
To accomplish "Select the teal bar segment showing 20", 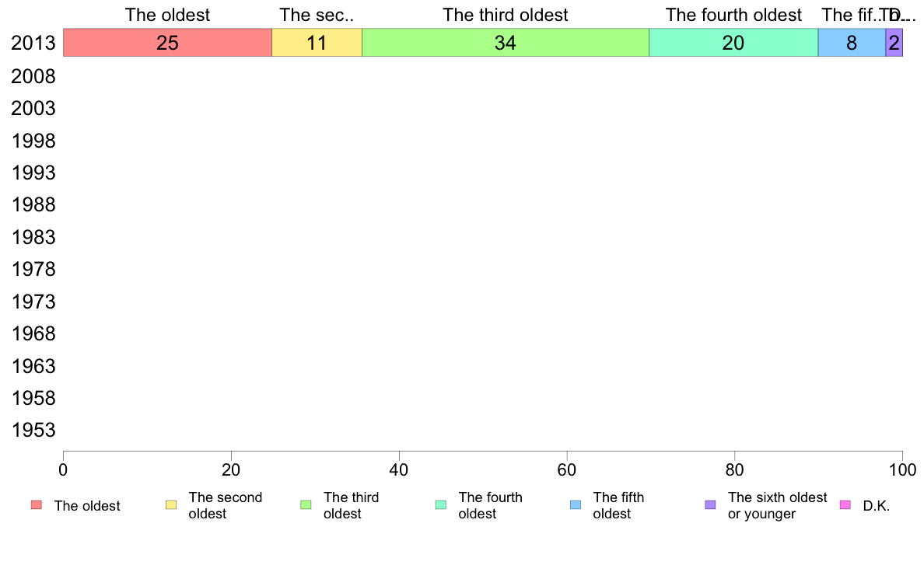I will point(733,43).
